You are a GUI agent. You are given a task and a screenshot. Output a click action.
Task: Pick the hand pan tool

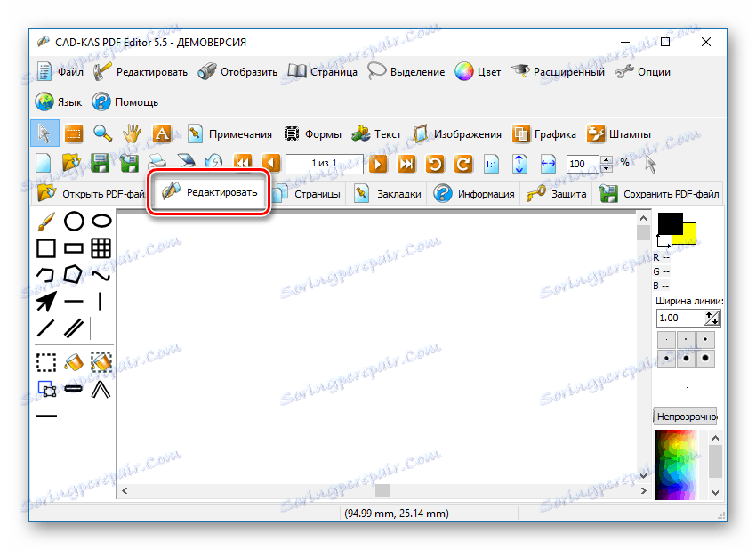tap(132, 133)
